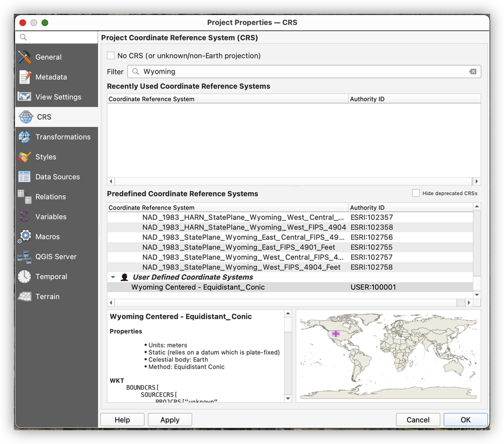Open the Transformations globe icon
This screenshot has height=444, width=504.
24,137
